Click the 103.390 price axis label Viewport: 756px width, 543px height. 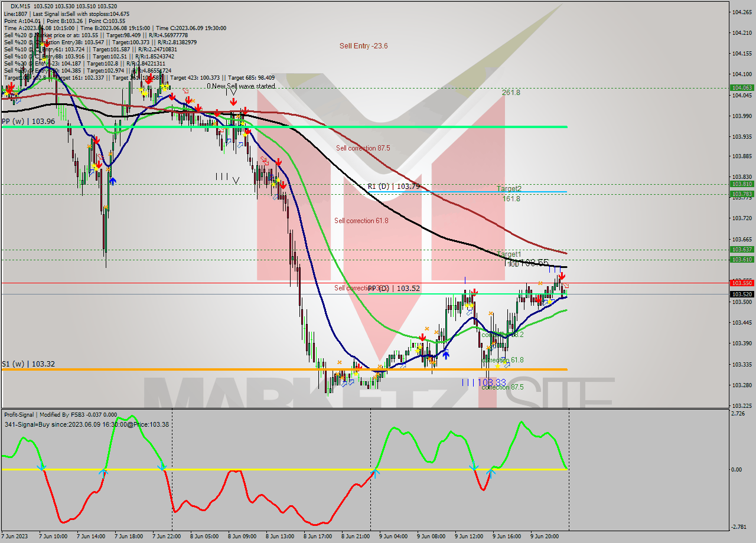click(742, 344)
